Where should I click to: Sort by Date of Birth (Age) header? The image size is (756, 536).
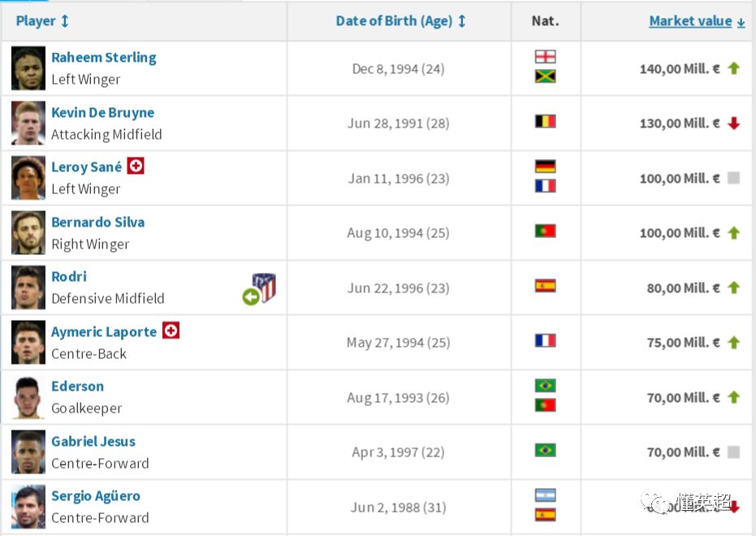pos(400,21)
